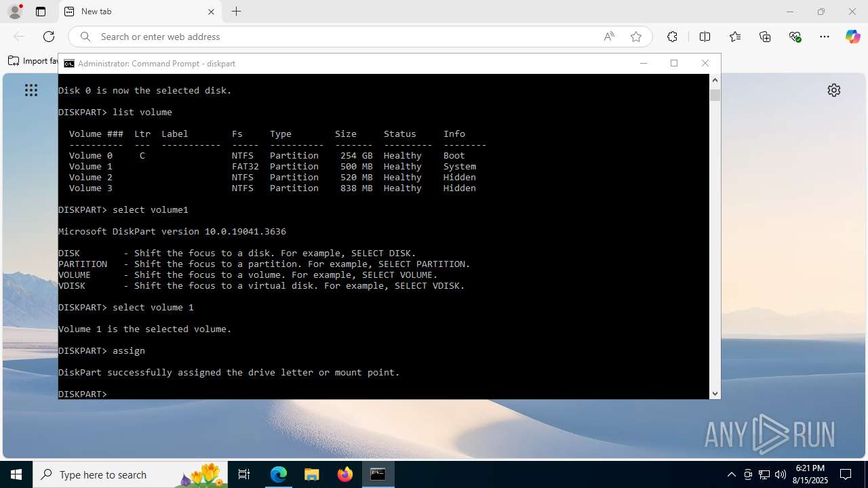Minimize the Command Prompt window
The height and width of the screenshot is (488, 868).
(x=644, y=63)
